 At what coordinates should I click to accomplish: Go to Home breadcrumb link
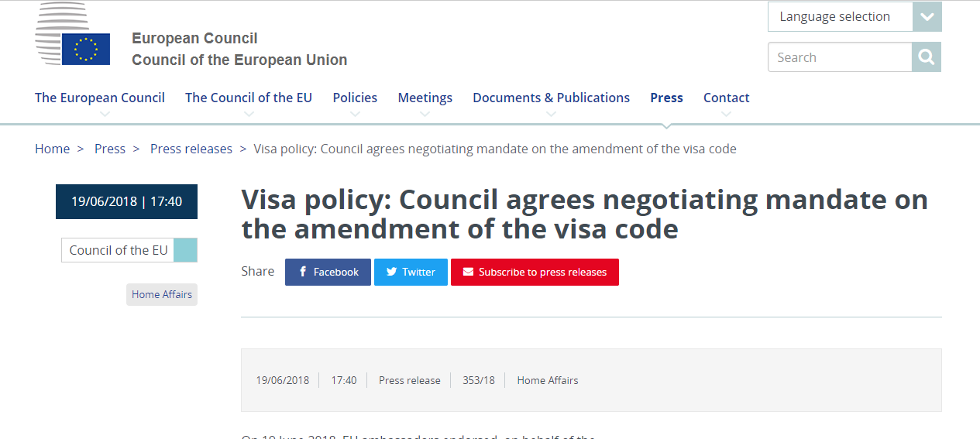pyautogui.click(x=52, y=149)
